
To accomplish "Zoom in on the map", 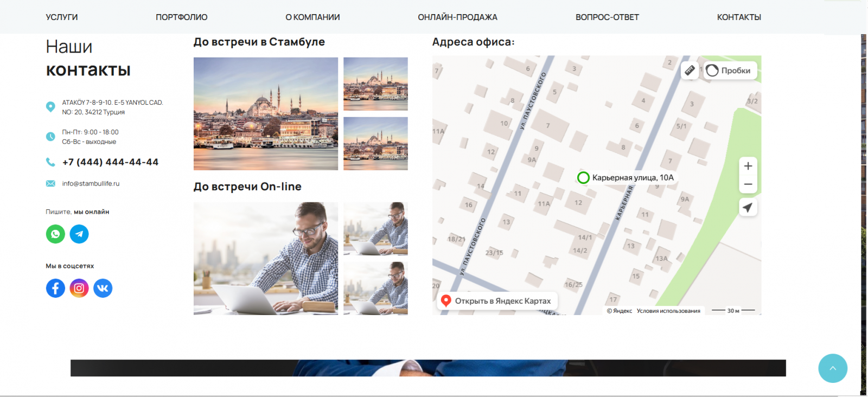I will coord(748,166).
